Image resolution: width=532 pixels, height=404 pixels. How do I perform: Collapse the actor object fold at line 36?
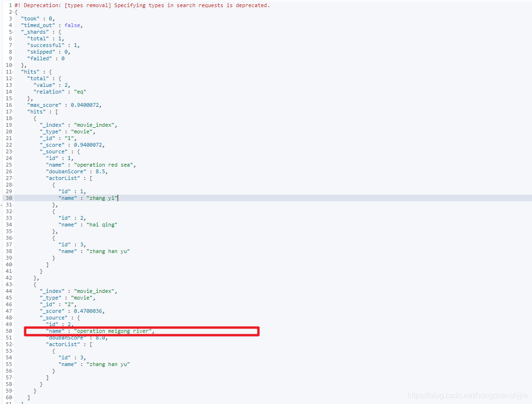(x=13, y=238)
